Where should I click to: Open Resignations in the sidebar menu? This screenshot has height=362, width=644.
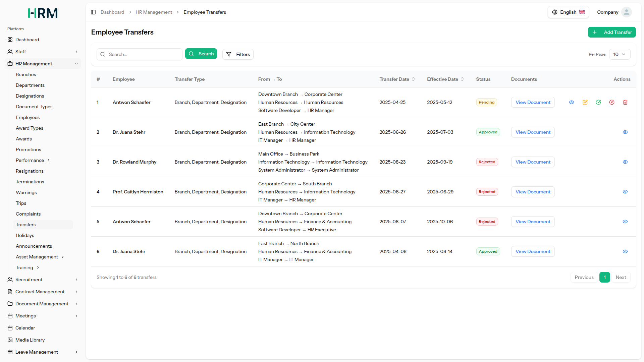click(30, 171)
